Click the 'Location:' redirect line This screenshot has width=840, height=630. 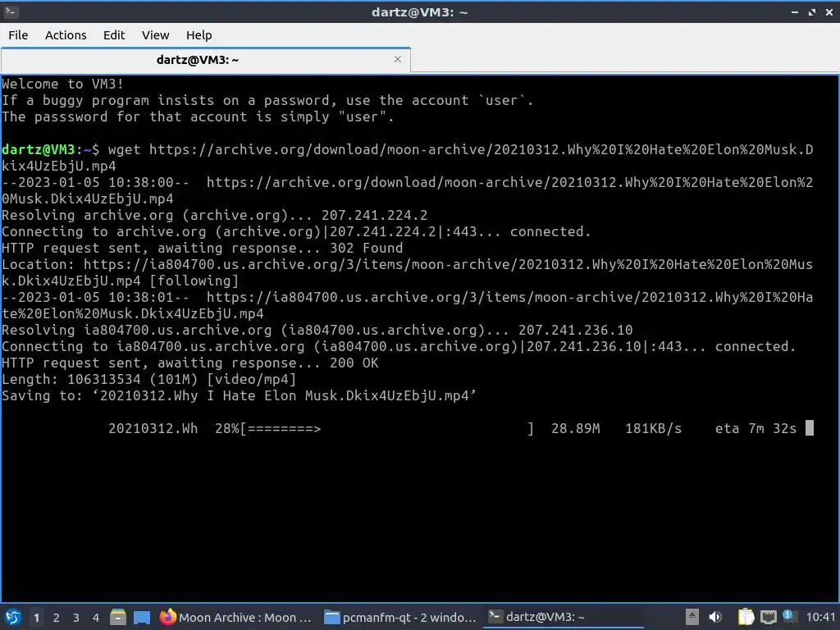[407, 272]
